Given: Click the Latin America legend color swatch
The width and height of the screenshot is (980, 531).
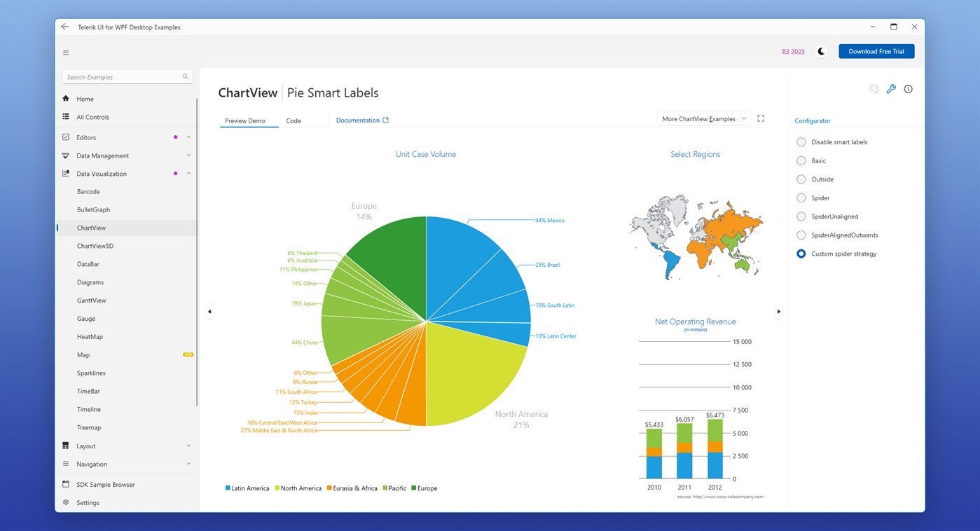Looking at the screenshot, I should click(x=228, y=488).
